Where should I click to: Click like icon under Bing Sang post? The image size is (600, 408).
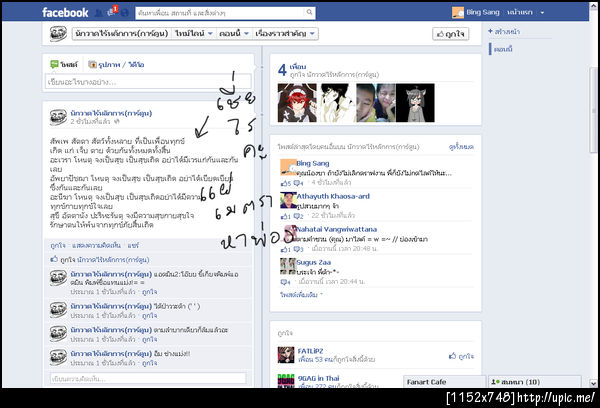point(284,183)
